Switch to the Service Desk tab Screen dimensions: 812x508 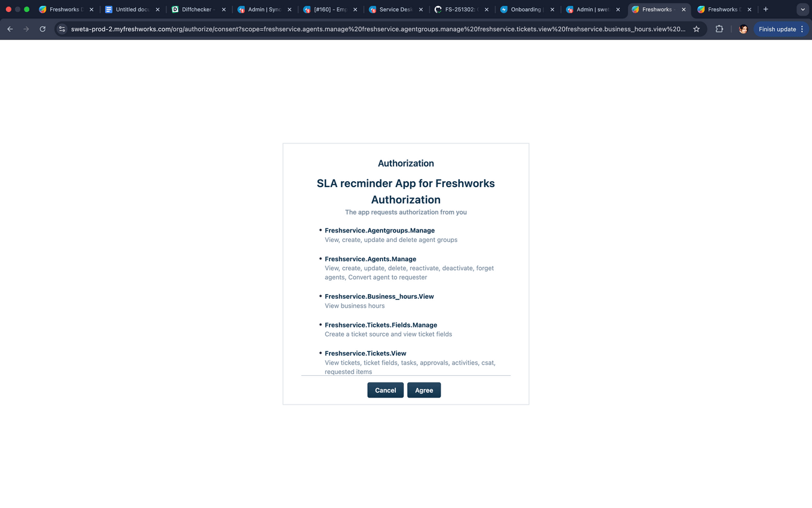point(395,10)
